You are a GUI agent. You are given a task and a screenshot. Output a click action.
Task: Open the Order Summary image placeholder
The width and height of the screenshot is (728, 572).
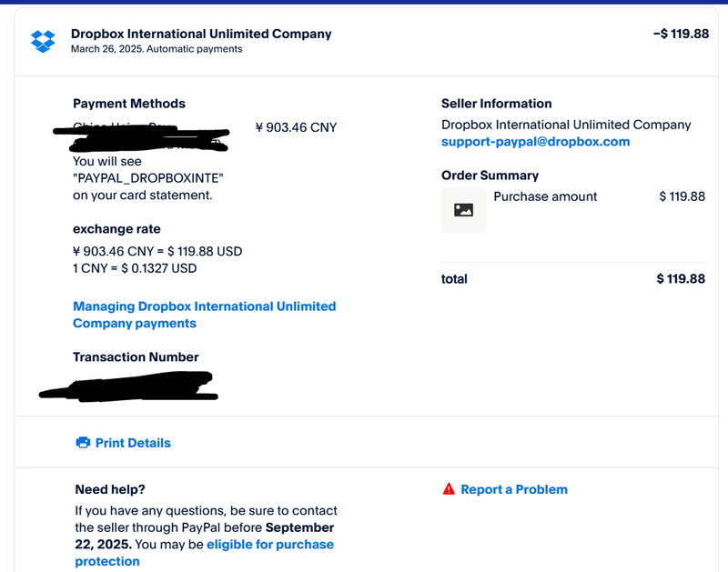coord(463,210)
